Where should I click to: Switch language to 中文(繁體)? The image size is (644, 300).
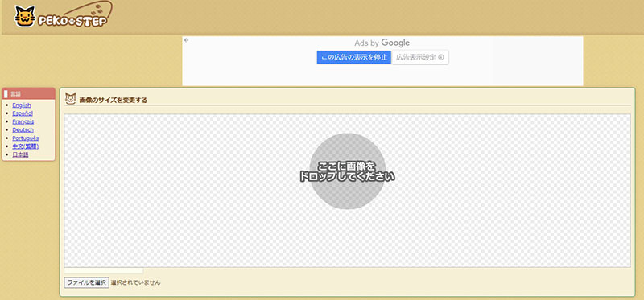pyautogui.click(x=26, y=146)
